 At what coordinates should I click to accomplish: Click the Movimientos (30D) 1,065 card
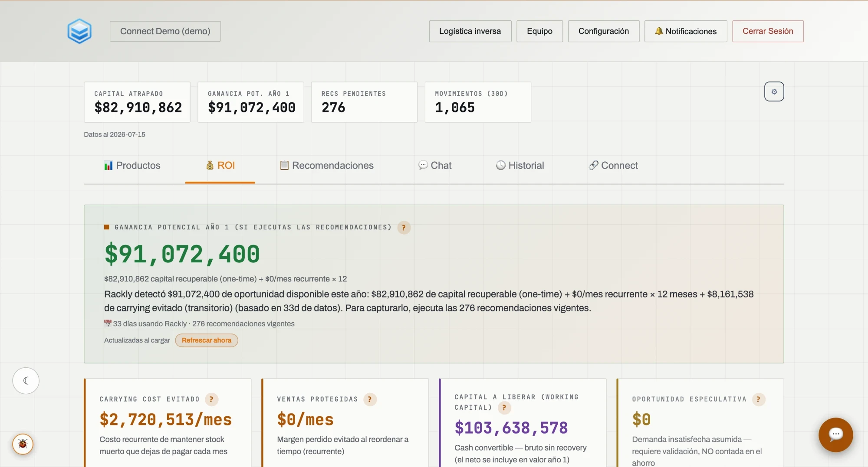click(478, 102)
